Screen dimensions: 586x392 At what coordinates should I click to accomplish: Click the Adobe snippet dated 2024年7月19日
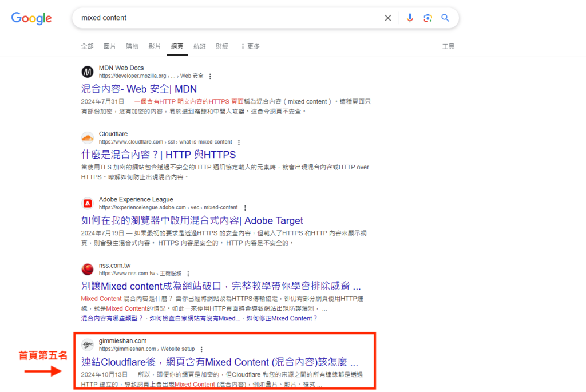tap(224, 238)
